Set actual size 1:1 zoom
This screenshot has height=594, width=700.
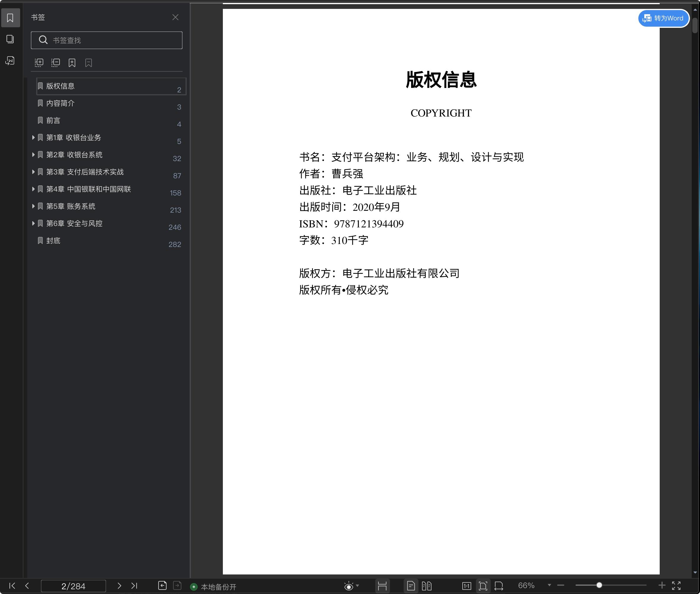(466, 586)
